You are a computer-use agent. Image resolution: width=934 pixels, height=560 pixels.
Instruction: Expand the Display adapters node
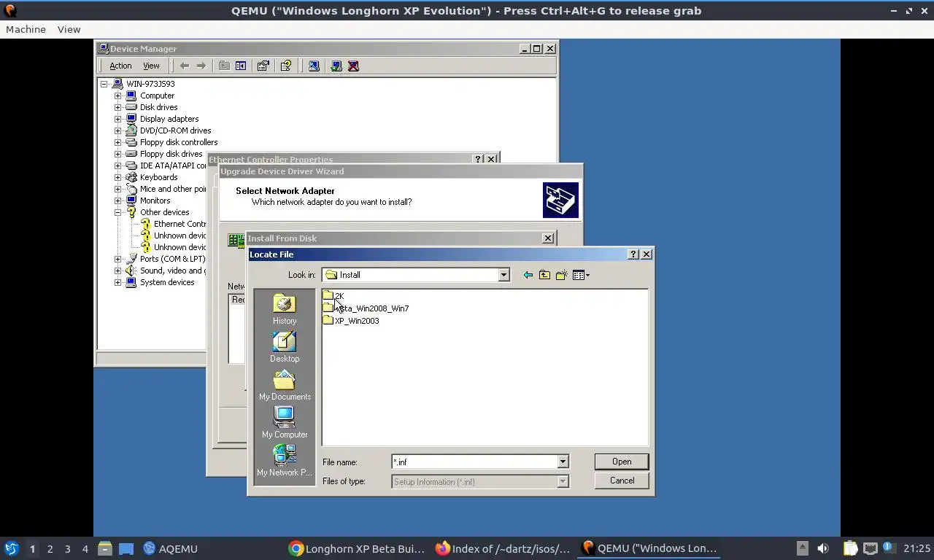117,119
